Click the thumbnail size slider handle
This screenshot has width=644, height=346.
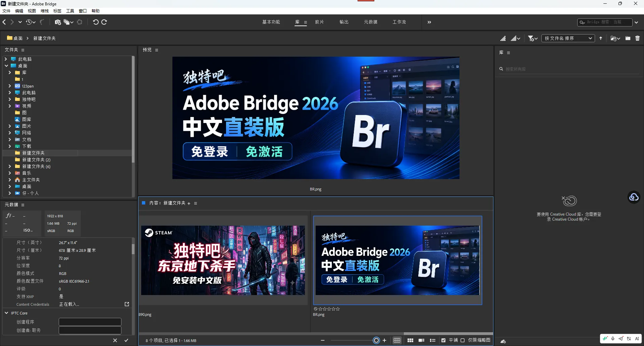click(x=376, y=340)
